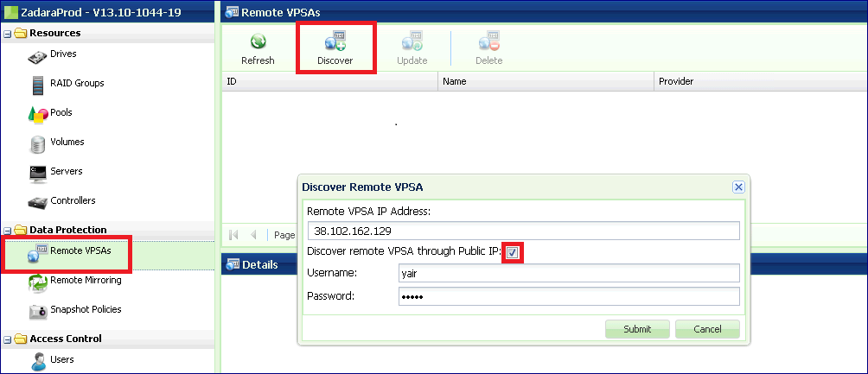Open the Servers monitor icon
This screenshot has width=868, height=374.
[x=38, y=174]
